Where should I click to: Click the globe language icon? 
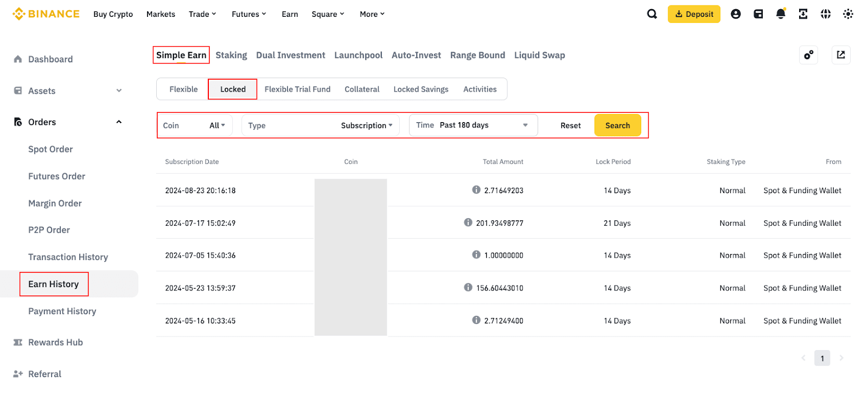pyautogui.click(x=826, y=14)
